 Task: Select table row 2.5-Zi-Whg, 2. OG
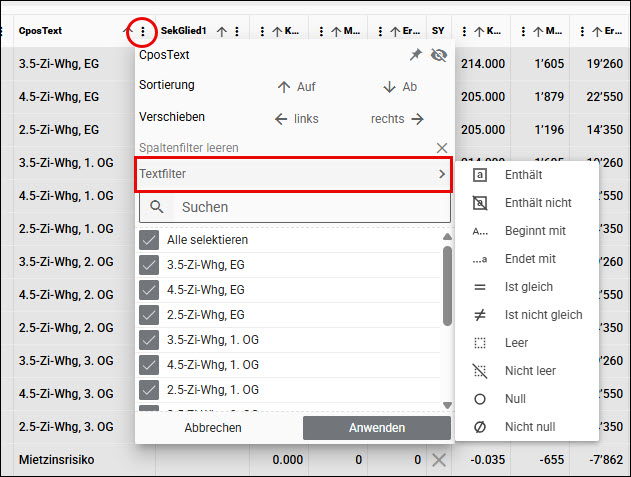(66, 328)
